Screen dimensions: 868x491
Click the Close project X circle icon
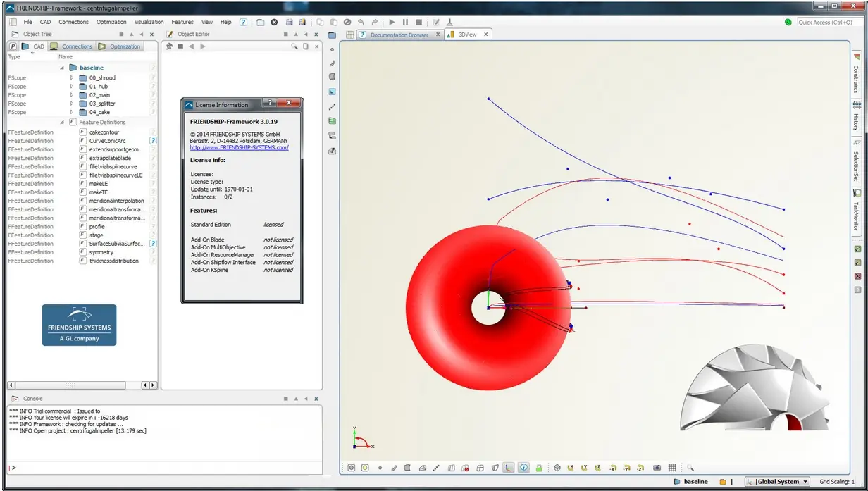click(x=274, y=22)
